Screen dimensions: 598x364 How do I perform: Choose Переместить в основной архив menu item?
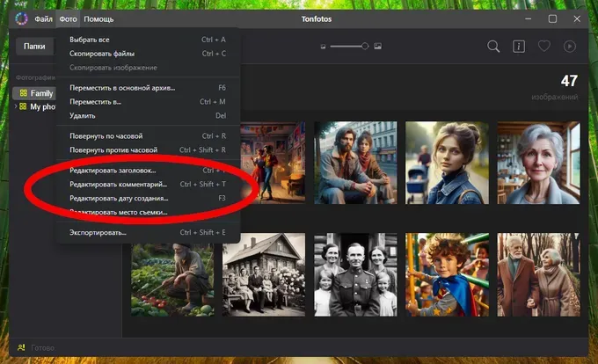tap(148, 88)
